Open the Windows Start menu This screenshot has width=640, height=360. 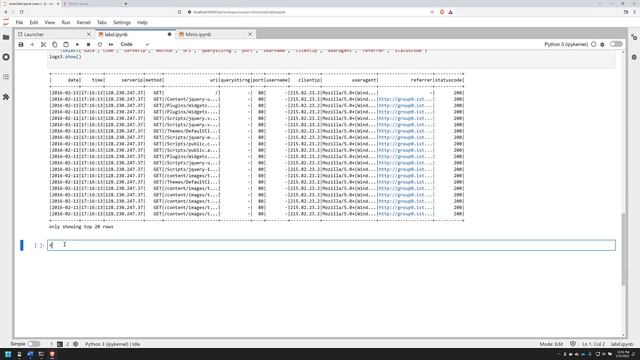point(8,354)
